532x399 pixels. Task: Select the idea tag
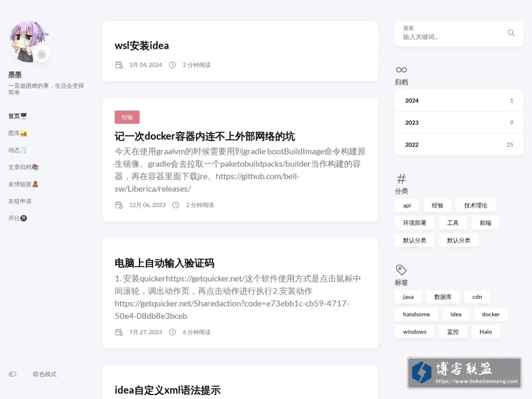pos(456,314)
